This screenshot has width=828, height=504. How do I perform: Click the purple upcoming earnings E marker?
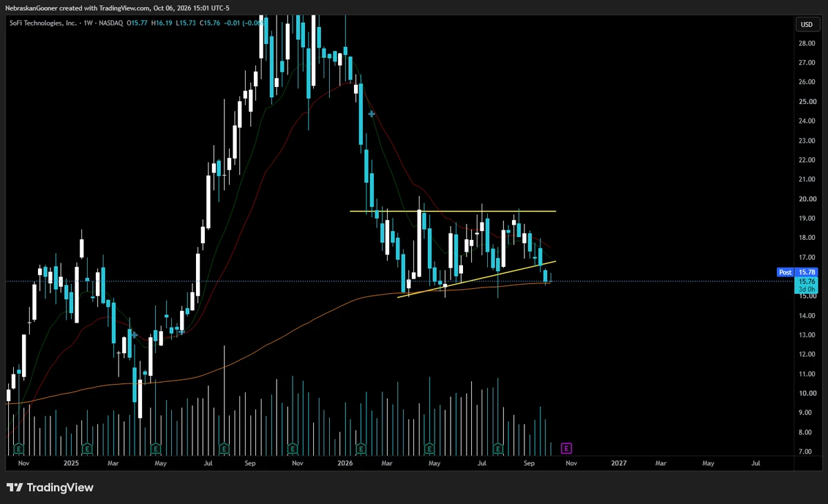(x=566, y=448)
